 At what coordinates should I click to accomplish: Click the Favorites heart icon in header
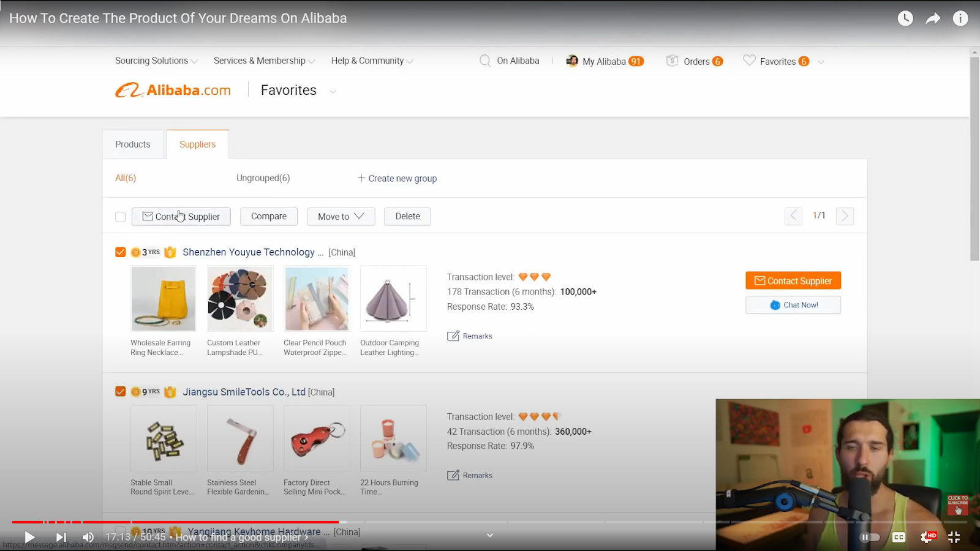pos(749,60)
